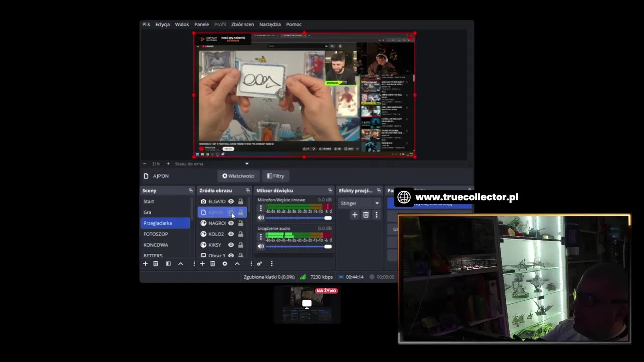Click the 7230 kbps bitrate status

click(x=321, y=277)
